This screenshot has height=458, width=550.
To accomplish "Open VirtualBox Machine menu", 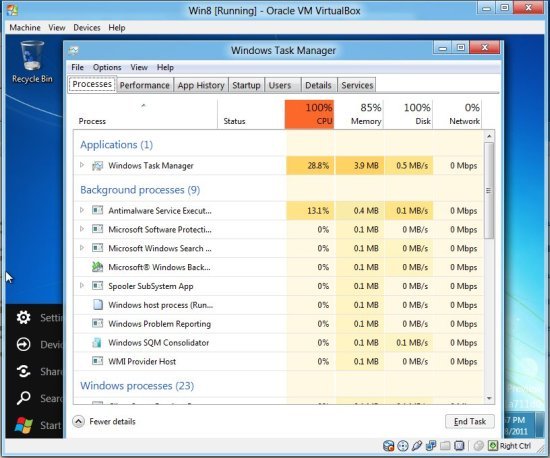I will pos(25,28).
